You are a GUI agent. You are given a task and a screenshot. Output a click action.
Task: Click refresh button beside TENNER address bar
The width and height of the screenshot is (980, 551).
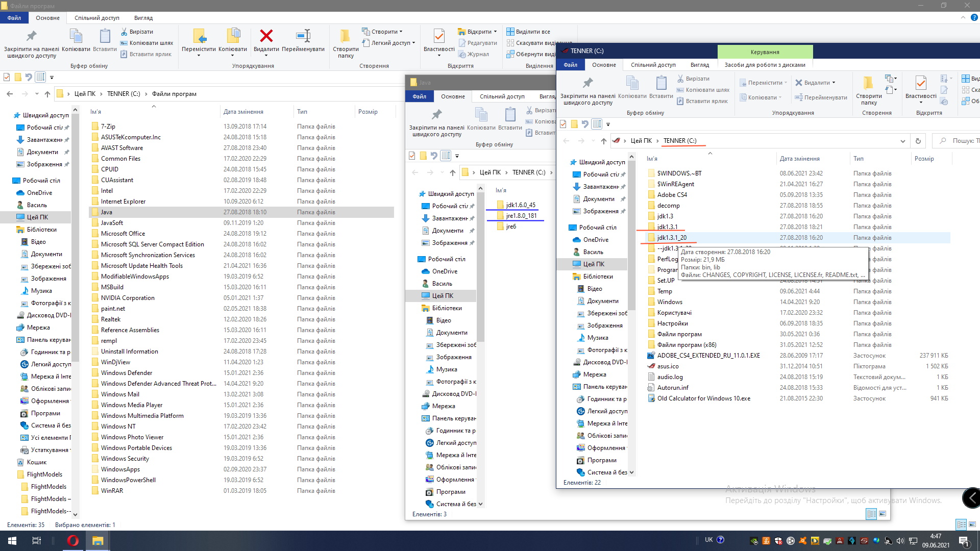point(918,141)
